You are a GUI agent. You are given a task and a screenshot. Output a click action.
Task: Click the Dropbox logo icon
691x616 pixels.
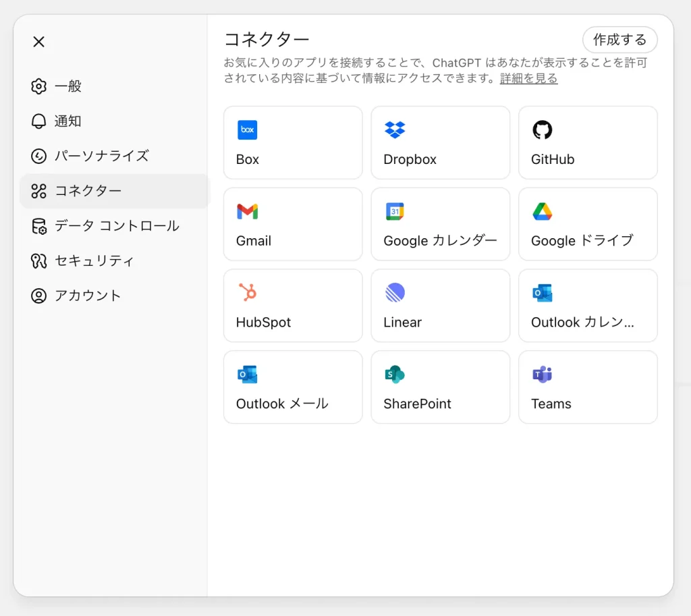(x=395, y=130)
